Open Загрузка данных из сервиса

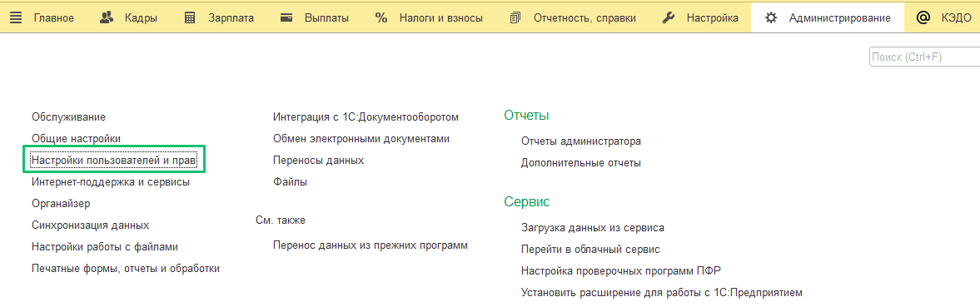pyautogui.click(x=593, y=228)
